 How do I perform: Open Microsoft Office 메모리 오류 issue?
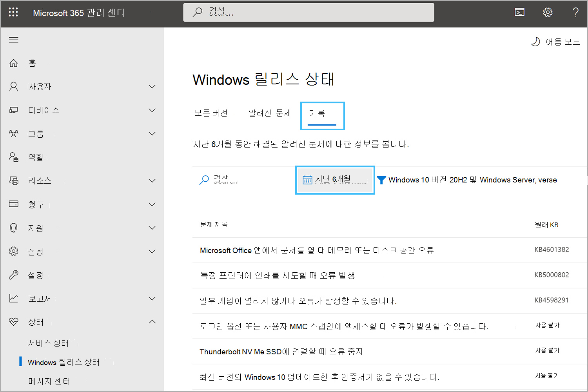[317, 250]
